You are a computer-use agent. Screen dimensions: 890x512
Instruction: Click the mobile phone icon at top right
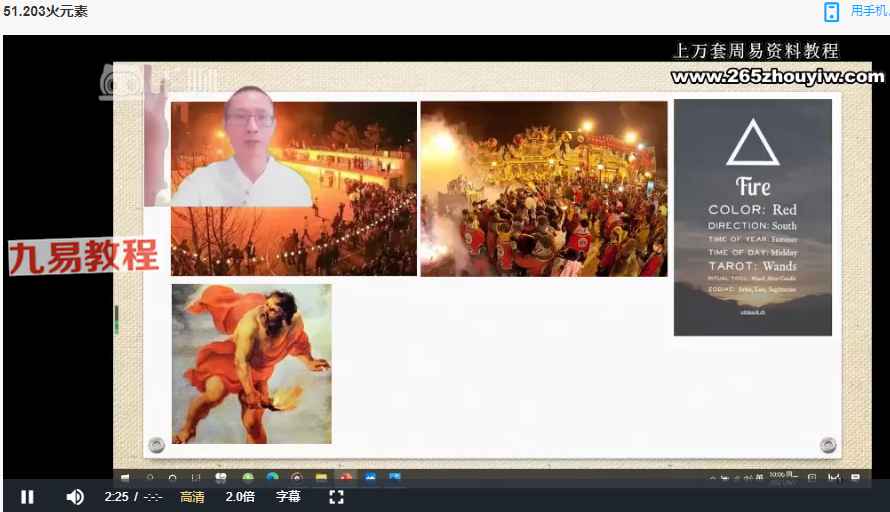(x=831, y=12)
